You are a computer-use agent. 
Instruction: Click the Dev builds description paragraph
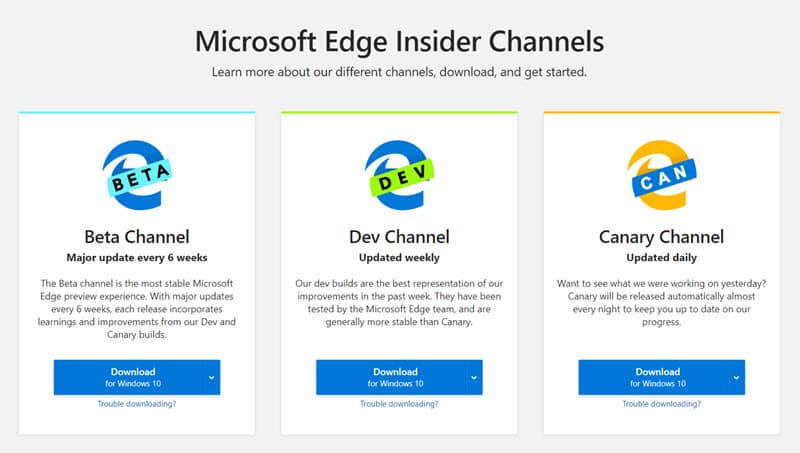tap(399, 303)
